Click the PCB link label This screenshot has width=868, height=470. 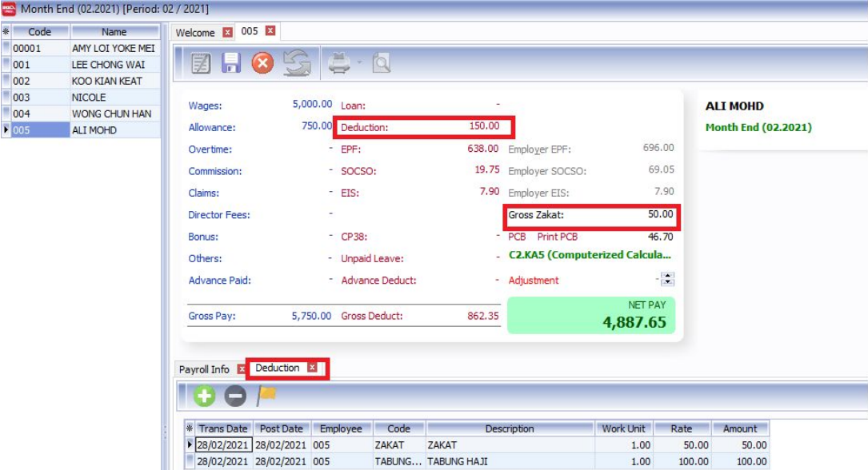(517, 237)
